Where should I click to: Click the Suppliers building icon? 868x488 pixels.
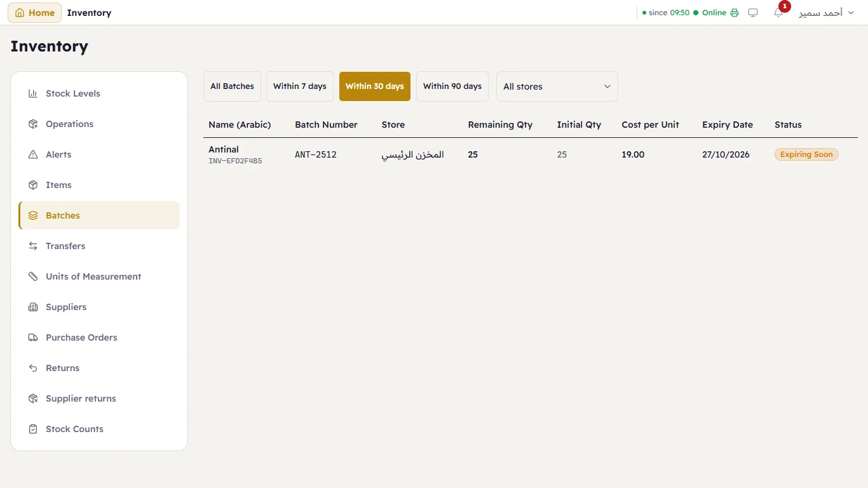coord(33,307)
